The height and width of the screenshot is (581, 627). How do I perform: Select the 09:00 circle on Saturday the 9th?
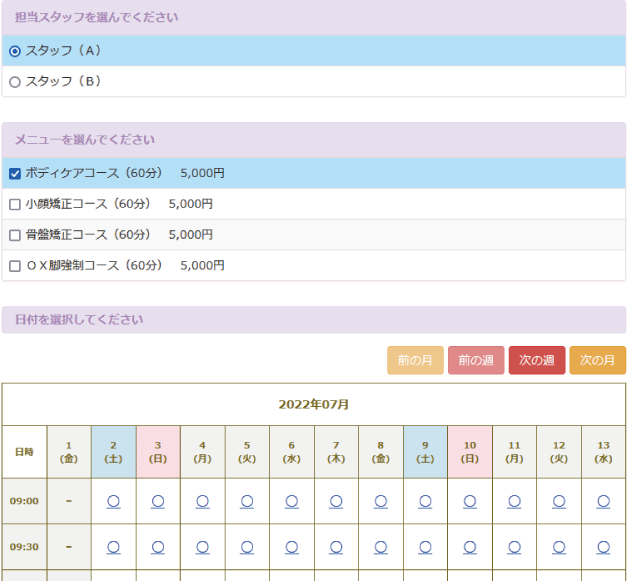pyautogui.click(x=425, y=500)
